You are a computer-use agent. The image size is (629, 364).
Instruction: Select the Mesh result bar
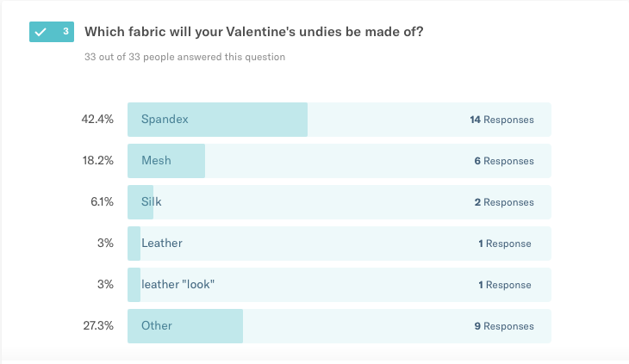pos(339,161)
